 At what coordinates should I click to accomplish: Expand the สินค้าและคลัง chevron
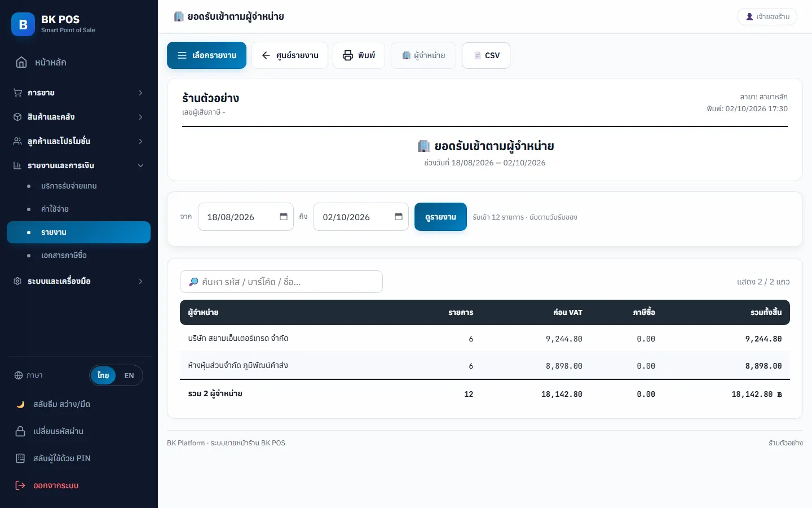pos(140,117)
